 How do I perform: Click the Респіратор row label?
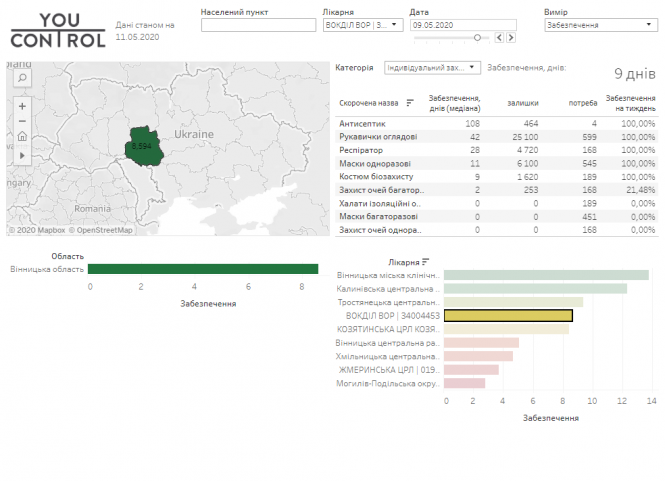pos(360,150)
